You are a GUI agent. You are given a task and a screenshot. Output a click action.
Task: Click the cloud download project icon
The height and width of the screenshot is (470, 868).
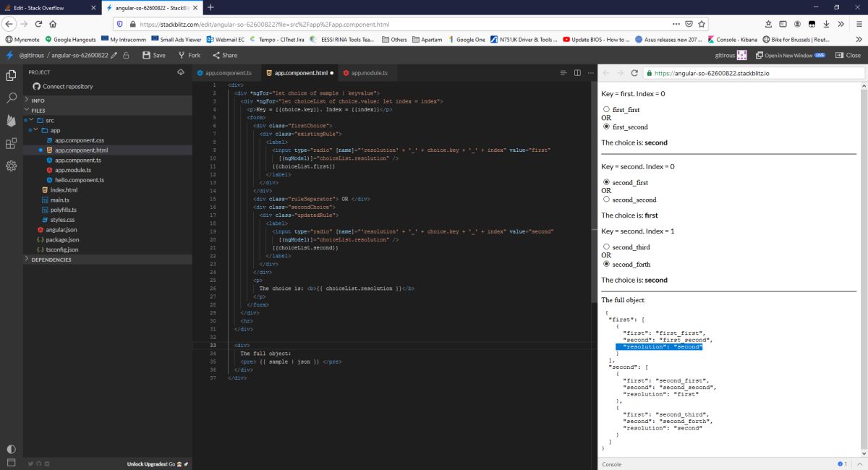(181, 72)
